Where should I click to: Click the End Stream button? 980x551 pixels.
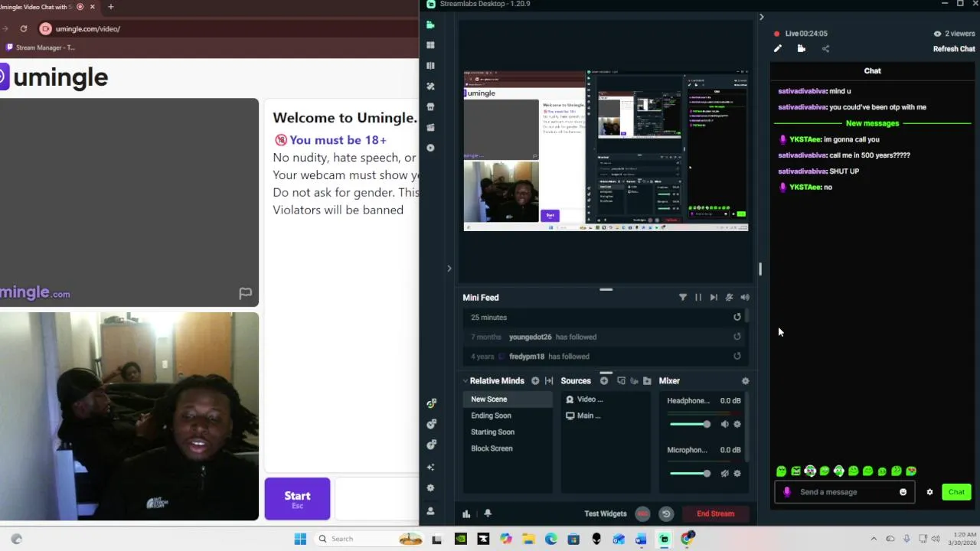tap(715, 514)
